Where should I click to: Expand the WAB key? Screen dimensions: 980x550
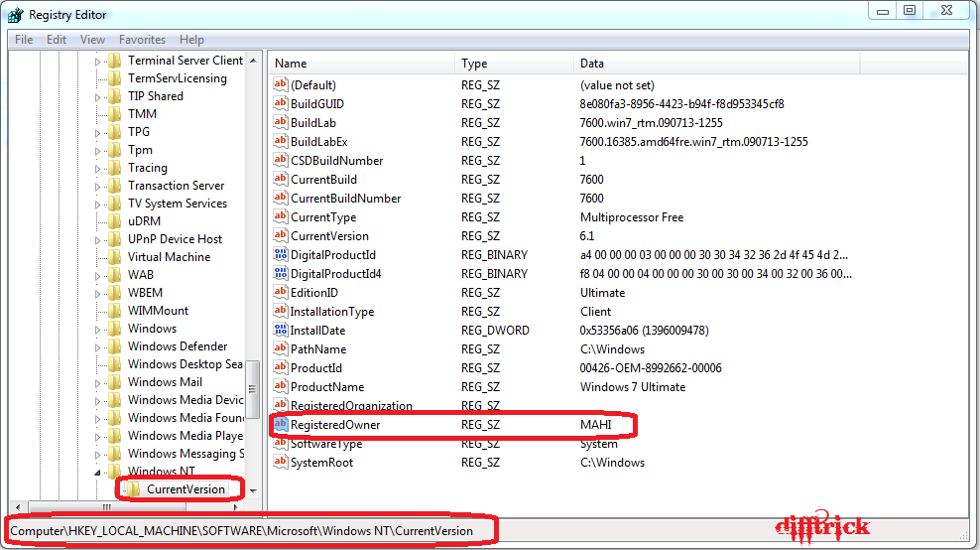[x=97, y=276]
